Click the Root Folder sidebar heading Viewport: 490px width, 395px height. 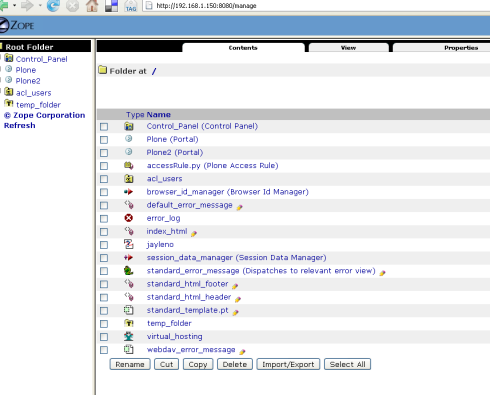tap(29, 47)
